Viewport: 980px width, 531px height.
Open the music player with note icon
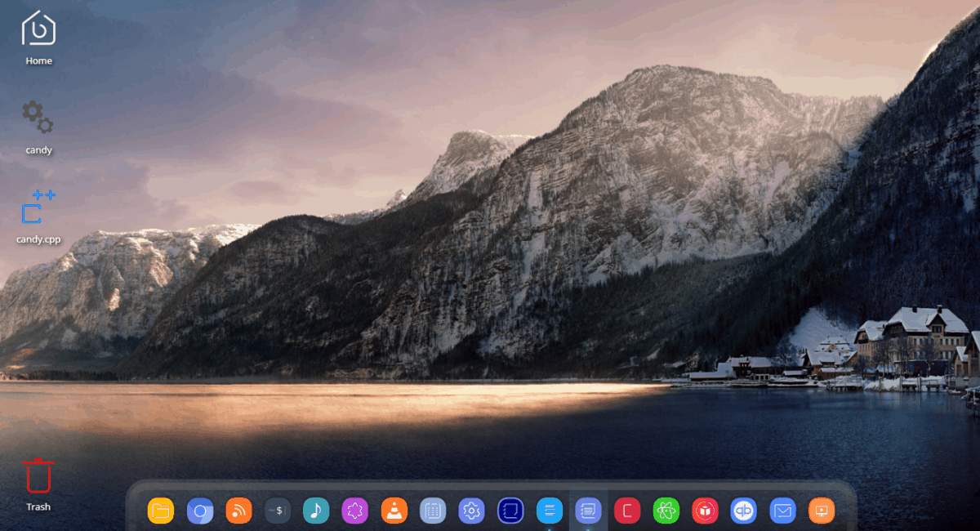(315, 510)
